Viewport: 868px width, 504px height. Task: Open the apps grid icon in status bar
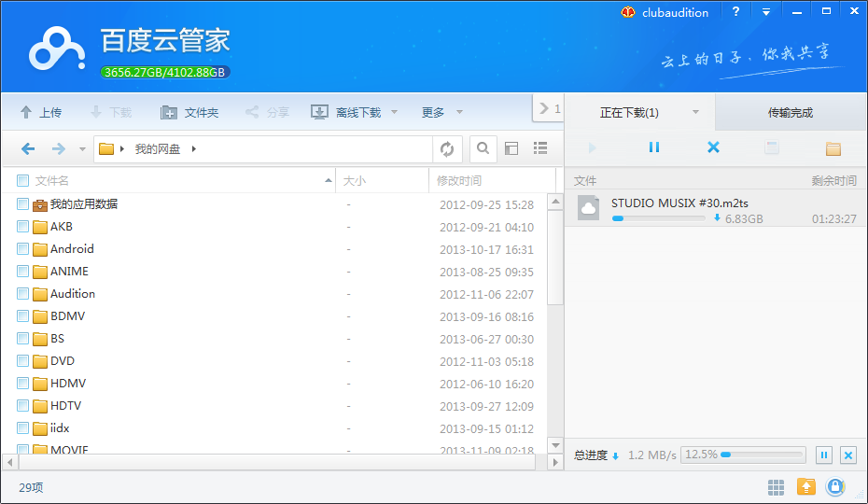[777, 487]
